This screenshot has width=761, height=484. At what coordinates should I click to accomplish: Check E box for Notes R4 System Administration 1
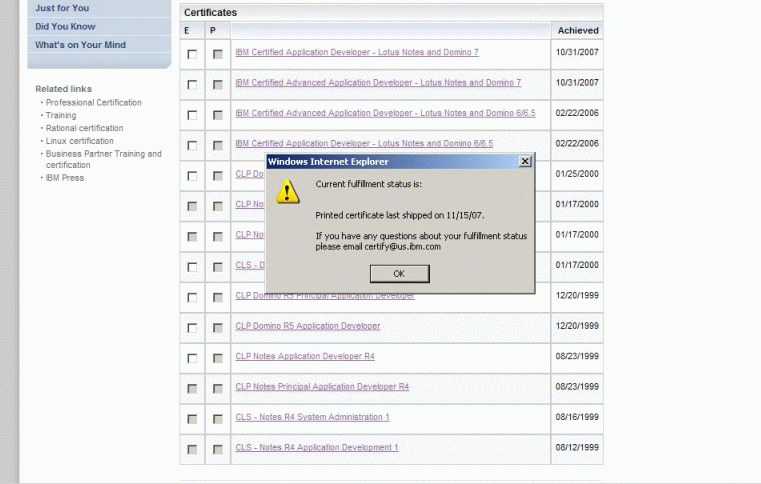[x=192, y=419]
